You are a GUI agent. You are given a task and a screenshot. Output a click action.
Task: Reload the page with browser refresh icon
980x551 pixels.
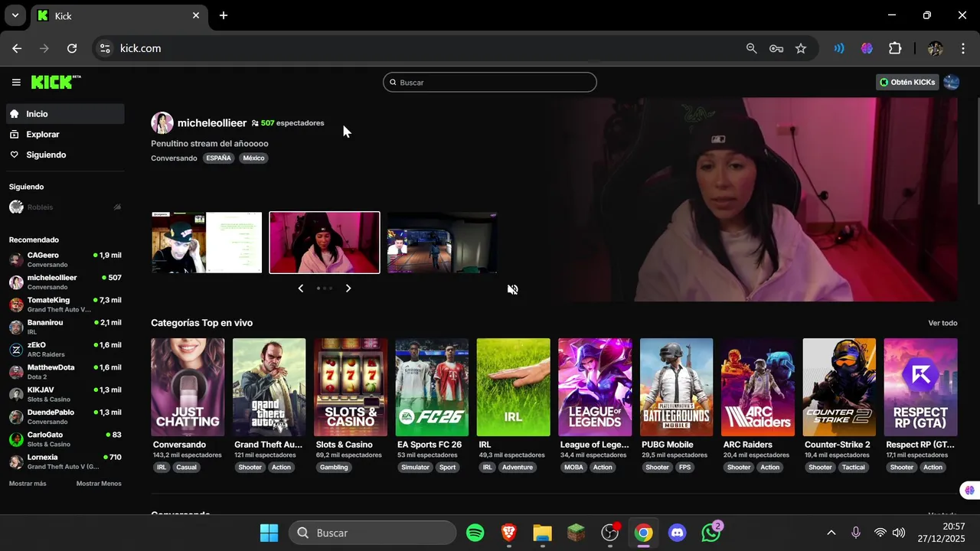pyautogui.click(x=72, y=48)
